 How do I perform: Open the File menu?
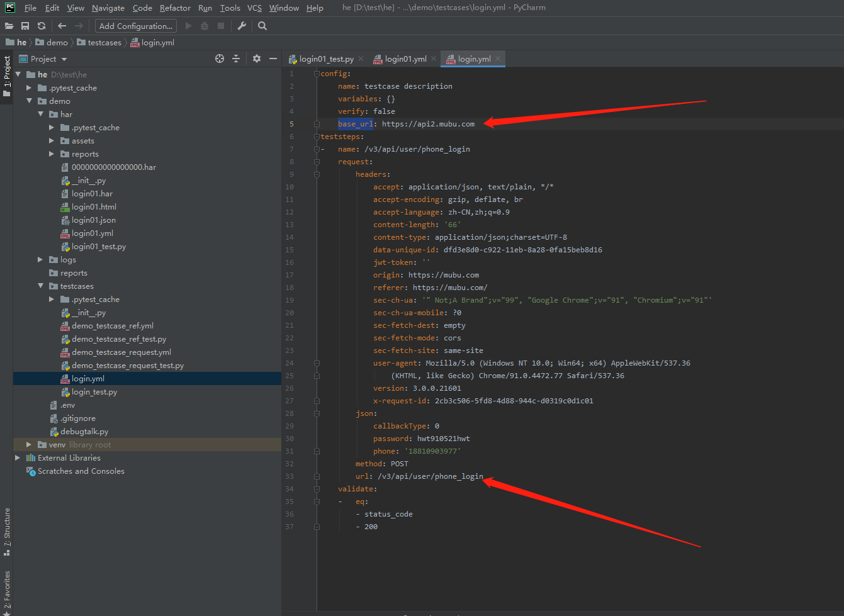[30, 8]
